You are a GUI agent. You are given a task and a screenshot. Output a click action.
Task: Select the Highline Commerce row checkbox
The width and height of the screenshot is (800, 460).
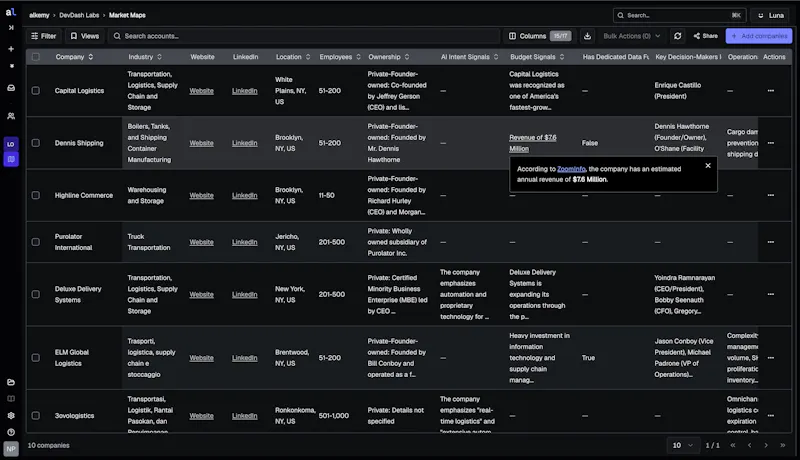coord(36,195)
